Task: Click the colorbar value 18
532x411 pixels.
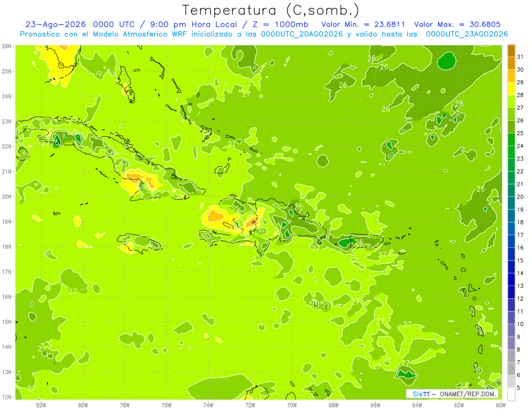Action: [x=520, y=223]
